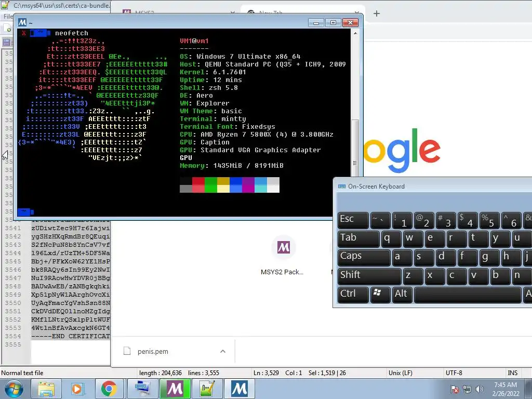
Task: Toggle the Caps key on On-Screen Keyboard
Action: coord(364,257)
